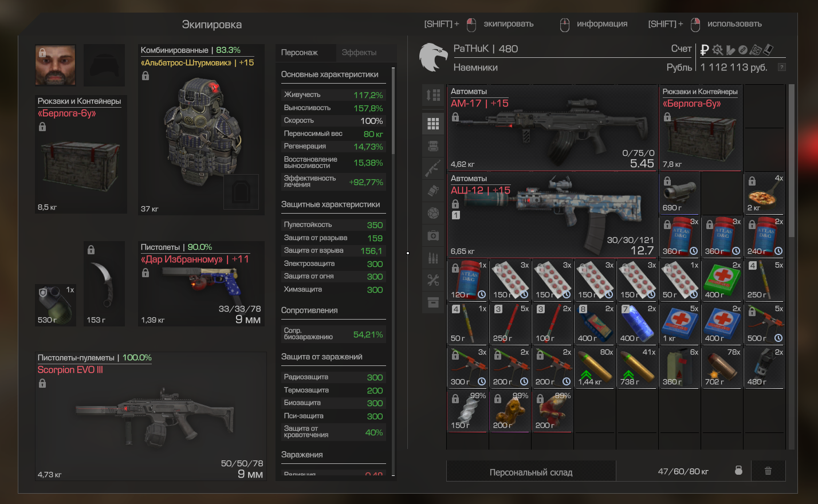The width and height of the screenshot is (818, 504).
Task: Select item bound to hotkey 8
Action: (x=595, y=324)
